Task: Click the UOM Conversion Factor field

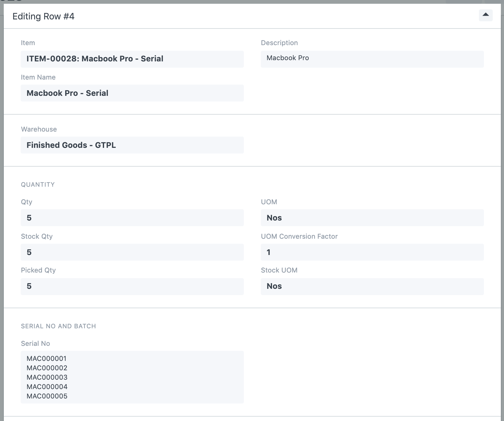Action: (372, 252)
